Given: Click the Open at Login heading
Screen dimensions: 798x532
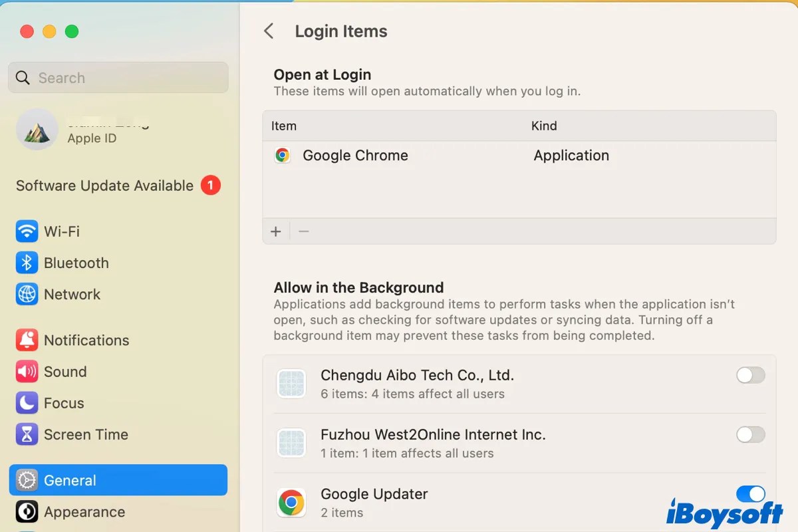Looking at the screenshot, I should (323, 74).
